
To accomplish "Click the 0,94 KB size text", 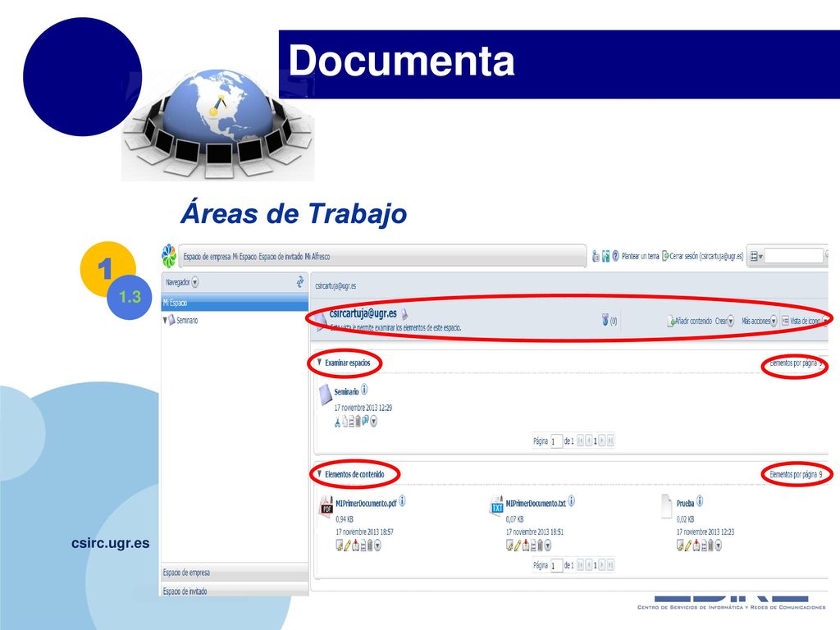I will [345, 519].
